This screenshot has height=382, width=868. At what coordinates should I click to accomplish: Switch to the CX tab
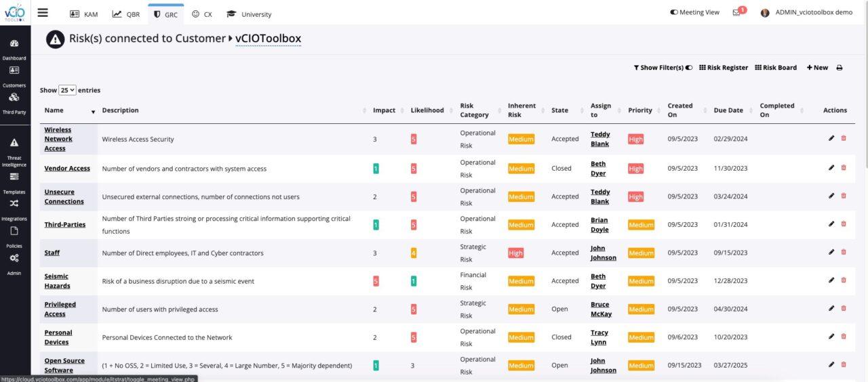[202, 14]
